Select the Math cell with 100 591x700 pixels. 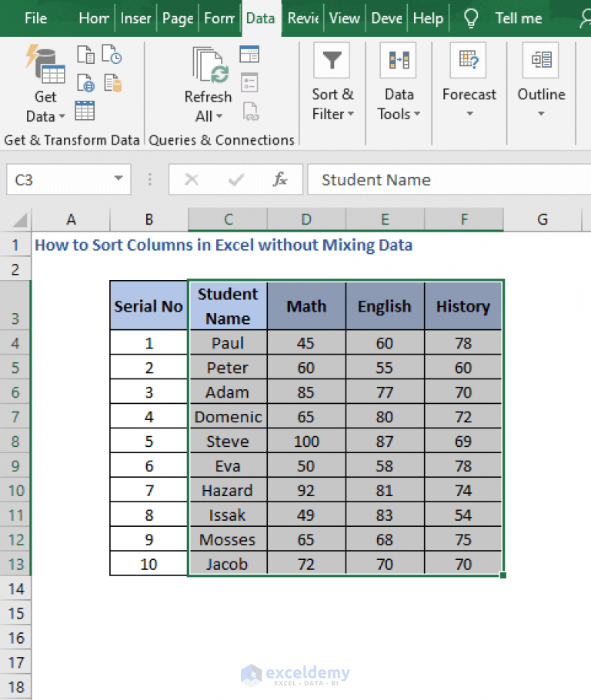306,441
